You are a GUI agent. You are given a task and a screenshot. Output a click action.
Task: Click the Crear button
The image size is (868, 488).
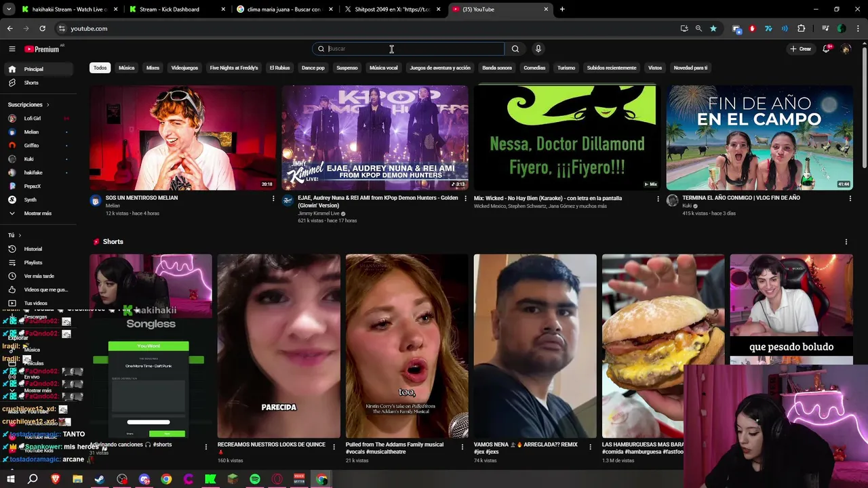coord(800,49)
